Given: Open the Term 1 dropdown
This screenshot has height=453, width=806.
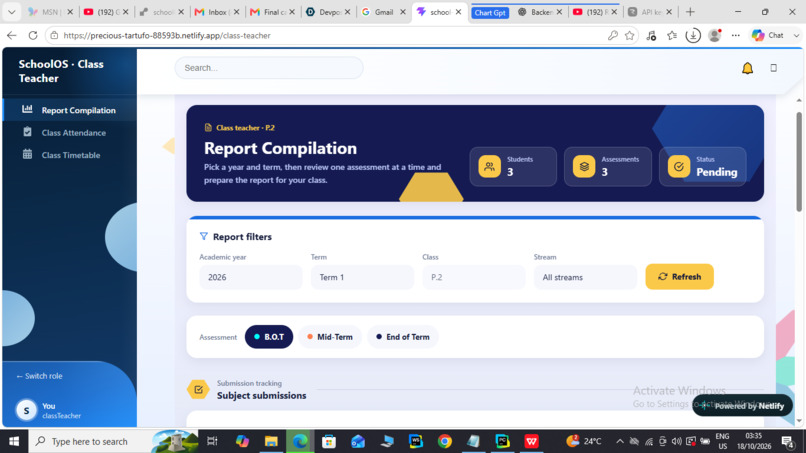Looking at the screenshot, I should click(362, 277).
